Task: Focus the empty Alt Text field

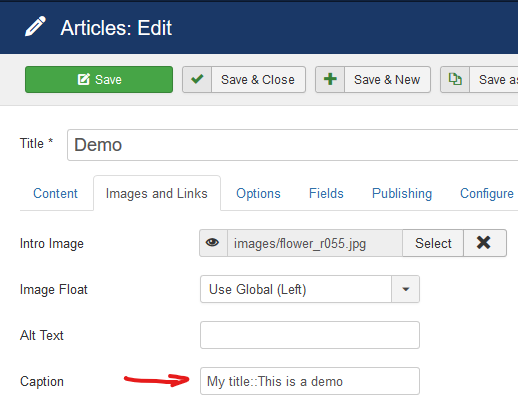Action: pyautogui.click(x=310, y=335)
